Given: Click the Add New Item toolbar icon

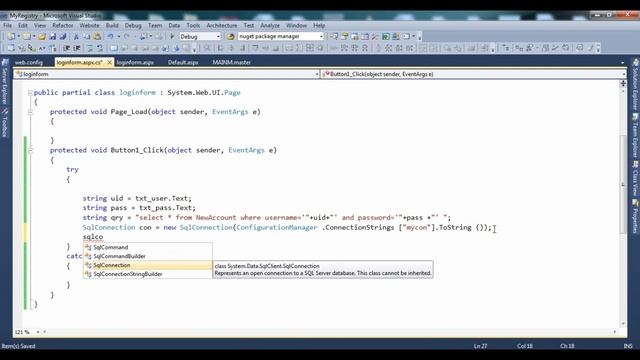Looking at the screenshot, I should pos(27,36).
